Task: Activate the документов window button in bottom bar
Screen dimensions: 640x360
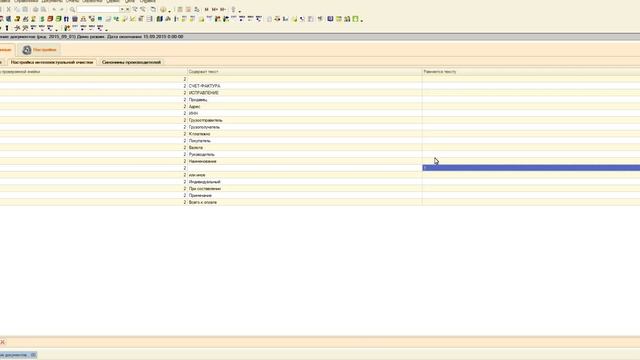Action: tap(18, 355)
